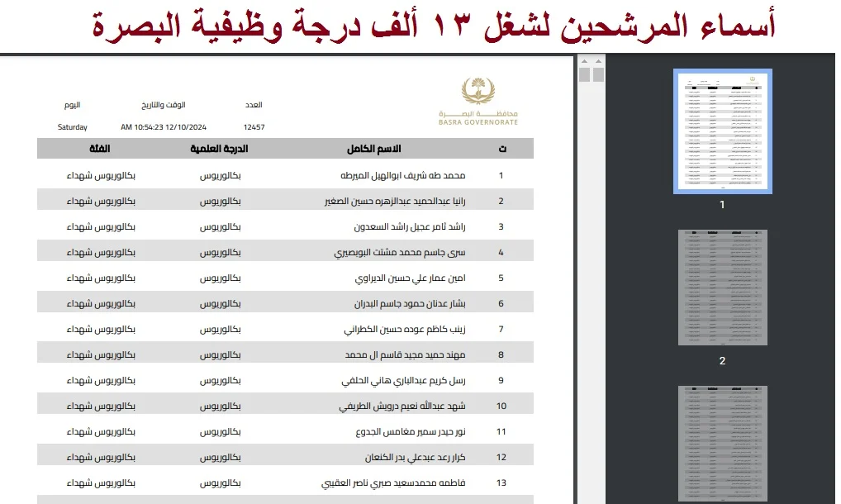Click the right scrollbar thumb

point(598,75)
